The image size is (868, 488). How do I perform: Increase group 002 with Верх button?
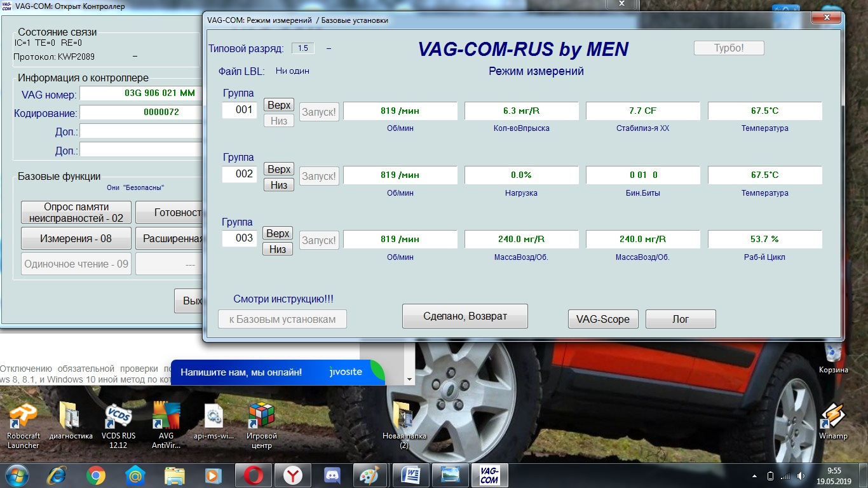tap(279, 169)
